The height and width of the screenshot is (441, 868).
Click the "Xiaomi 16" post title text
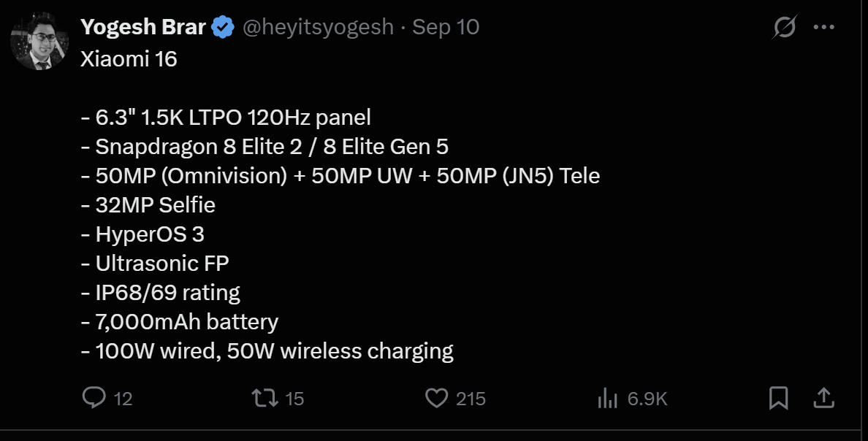click(129, 59)
